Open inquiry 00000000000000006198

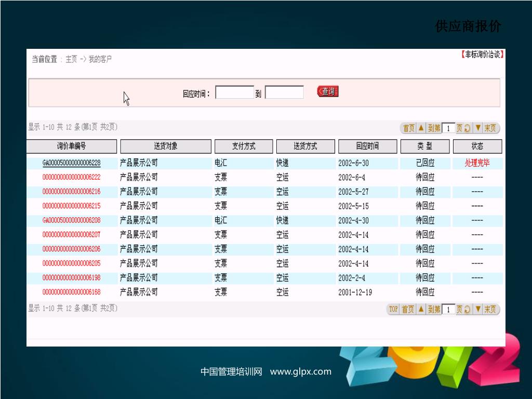pyautogui.click(x=72, y=277)
